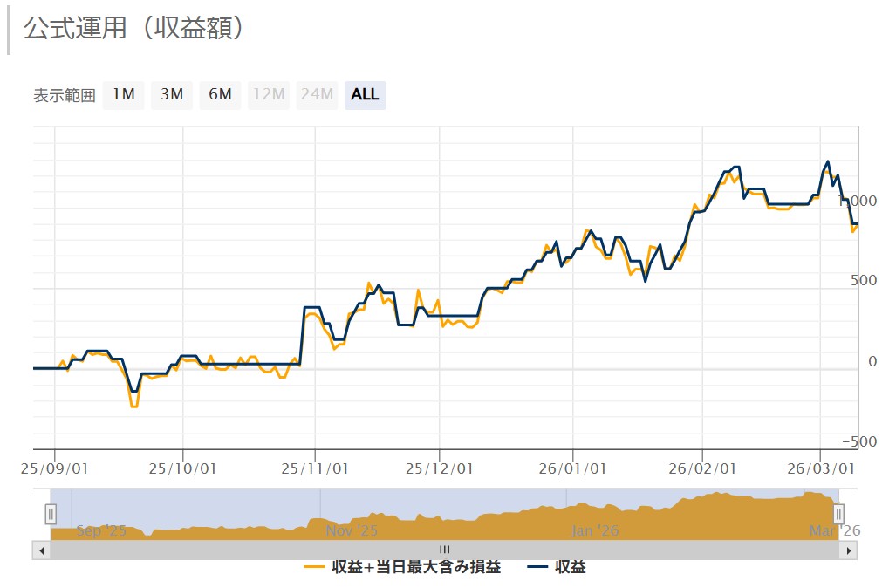Click the scrollbar center grip
The image size is (889, 588).
[444, 550]
